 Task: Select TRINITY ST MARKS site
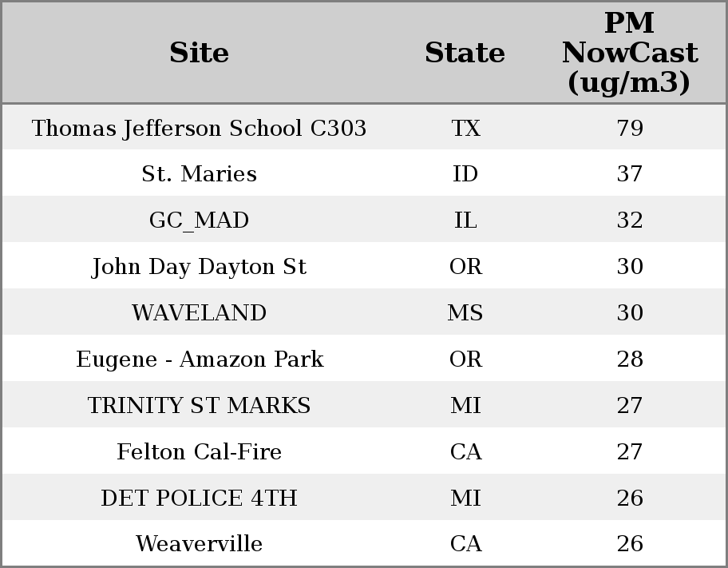point(199,406)
